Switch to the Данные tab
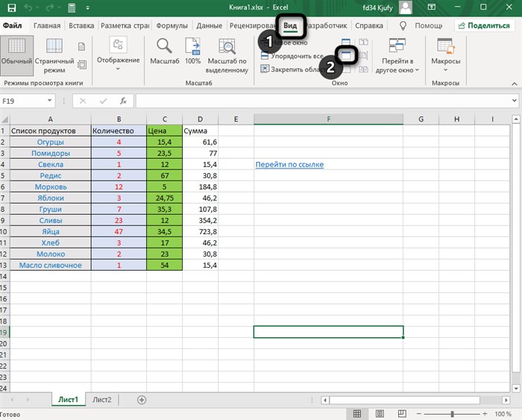The image size is (522, 420). point(209,25)
